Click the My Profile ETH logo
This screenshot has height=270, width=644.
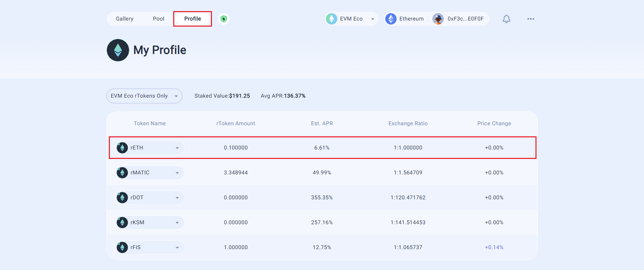pos(118,50)
